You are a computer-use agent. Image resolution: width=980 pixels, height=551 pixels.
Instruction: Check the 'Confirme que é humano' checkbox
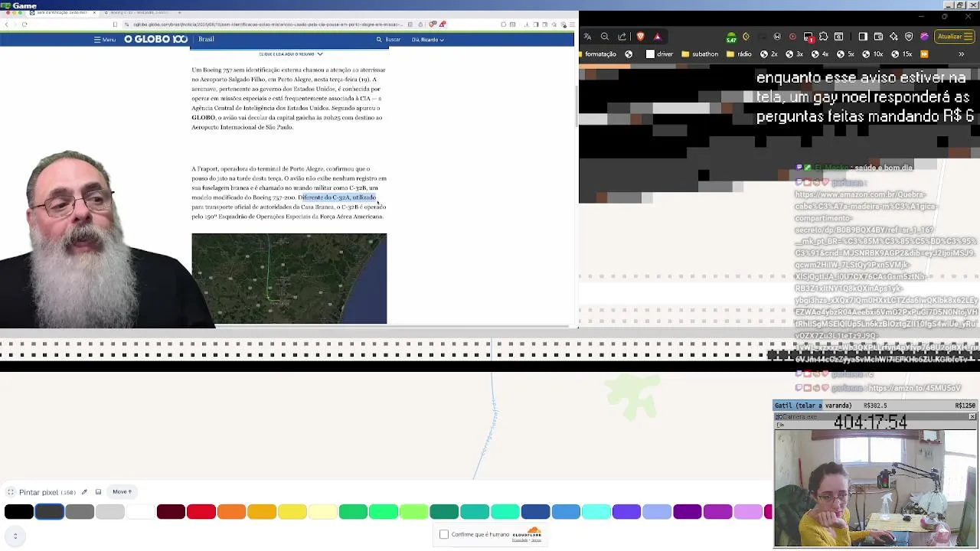tap(444, 534)
